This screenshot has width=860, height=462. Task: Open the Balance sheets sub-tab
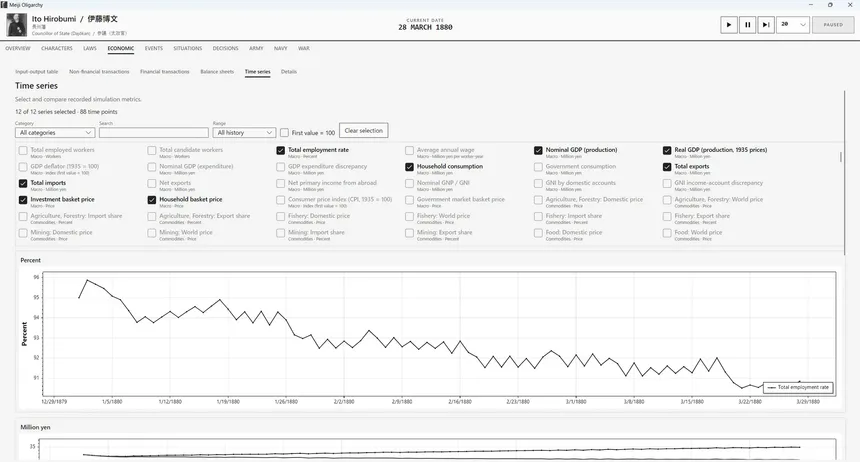click(217, 72)
